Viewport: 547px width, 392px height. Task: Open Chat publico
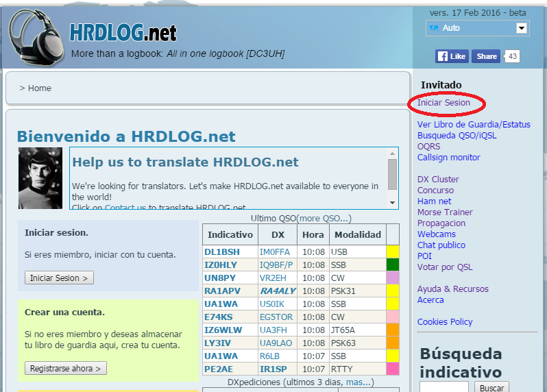(x=441, y=245)
